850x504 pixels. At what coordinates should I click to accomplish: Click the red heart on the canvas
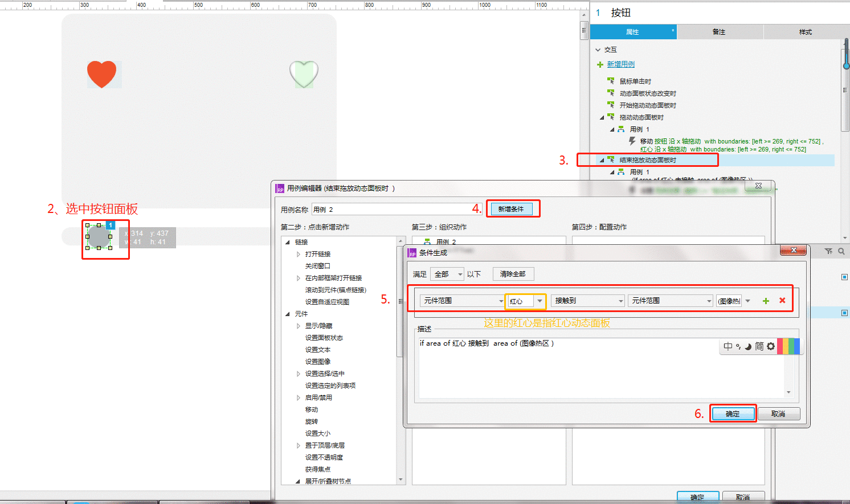coord(101,74)
